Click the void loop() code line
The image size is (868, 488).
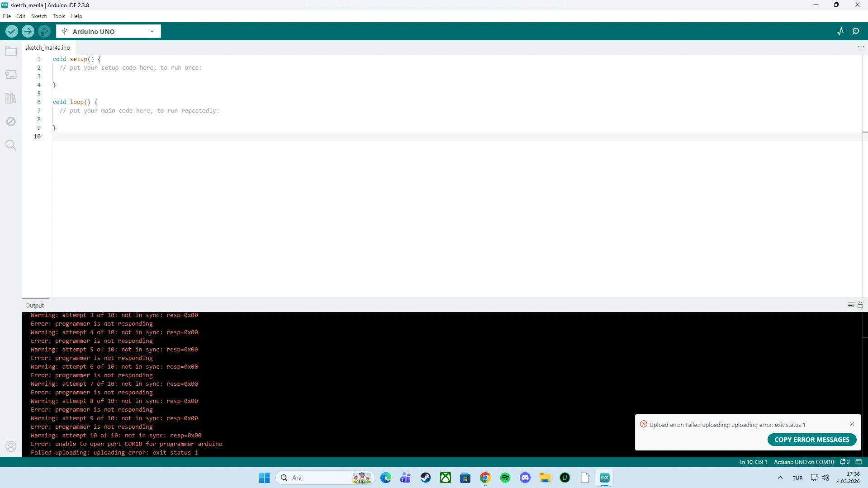coord(75,102)
